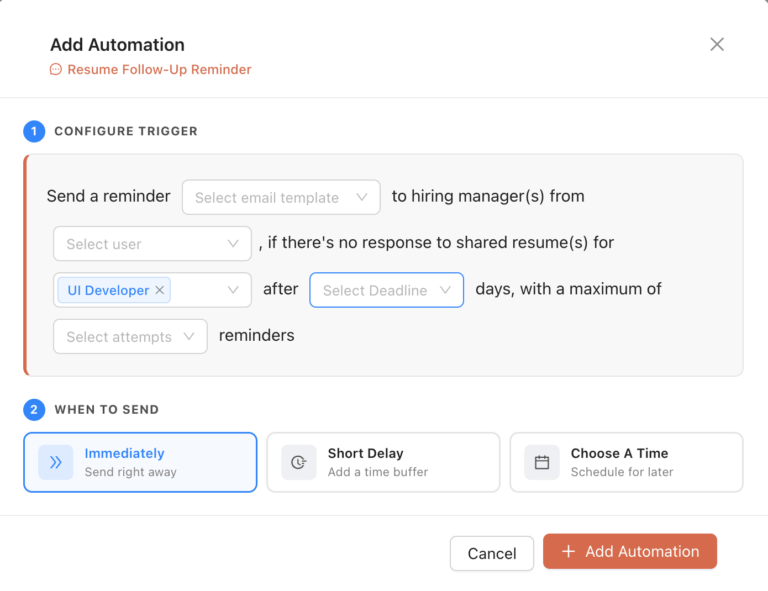Click the Cancel button
The width and height of the screenshot is (768, 591).
[x=492, y=553]
